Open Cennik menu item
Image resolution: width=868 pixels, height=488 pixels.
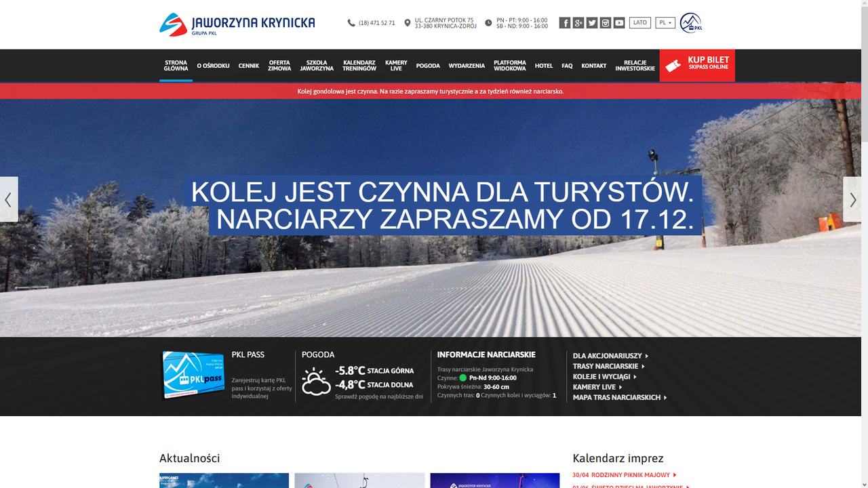point(249,66)
